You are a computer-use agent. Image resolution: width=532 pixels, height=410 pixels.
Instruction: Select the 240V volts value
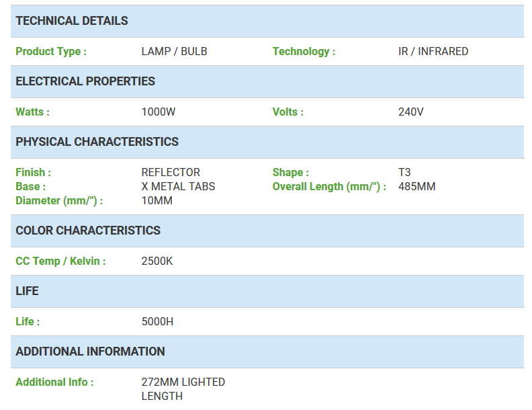[411, 112]
